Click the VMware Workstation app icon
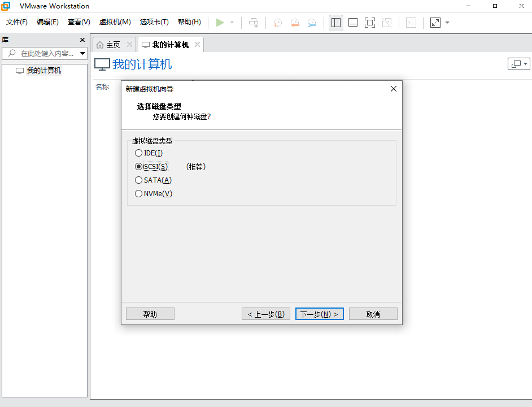 6,6
